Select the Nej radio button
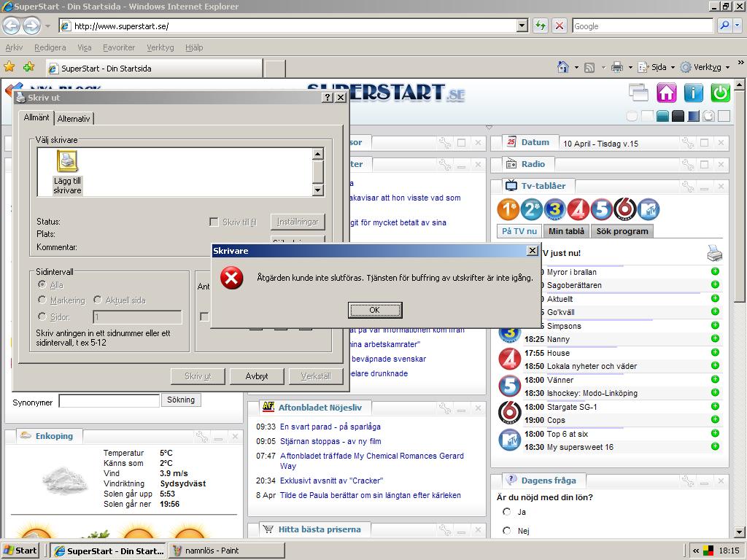This screenshot has height=560, width=747. click(x=506, y=531)
